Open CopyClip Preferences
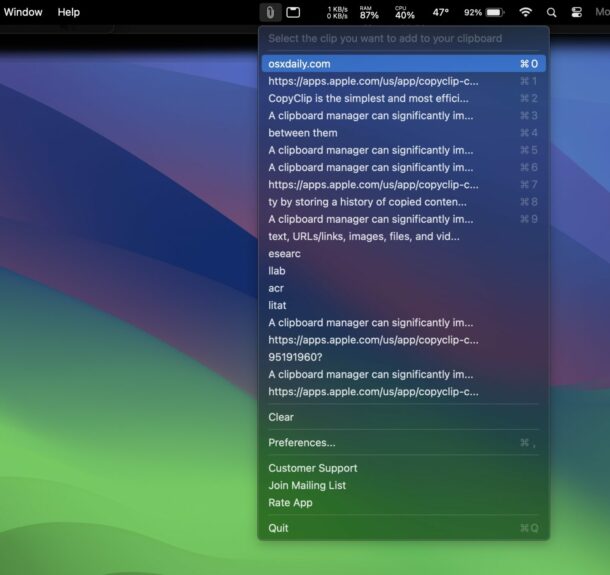 302,443
